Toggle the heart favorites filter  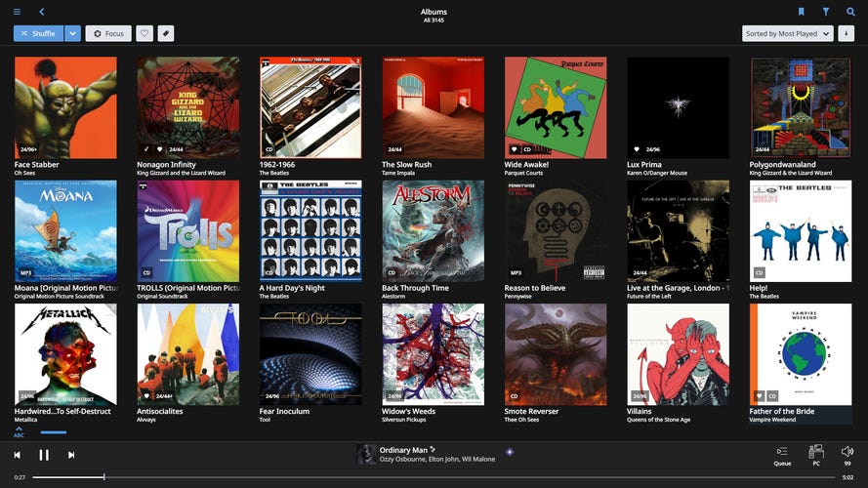145,34
